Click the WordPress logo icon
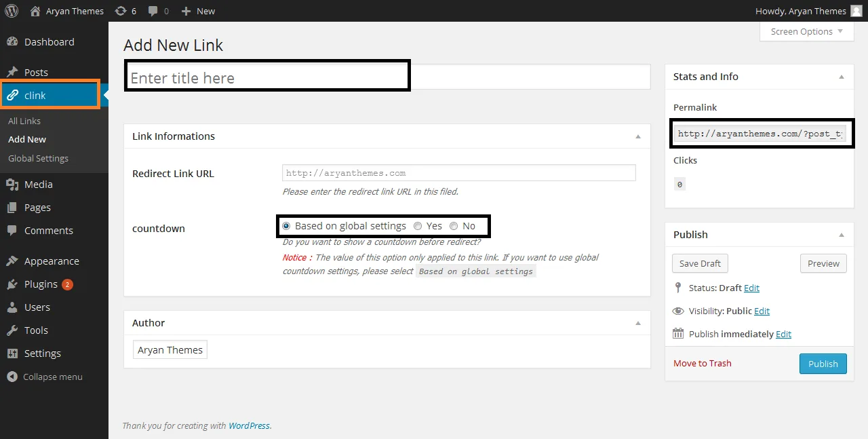The height and width of the screenshot is (439, 868). pyautogui.click(x=12, y=11)
